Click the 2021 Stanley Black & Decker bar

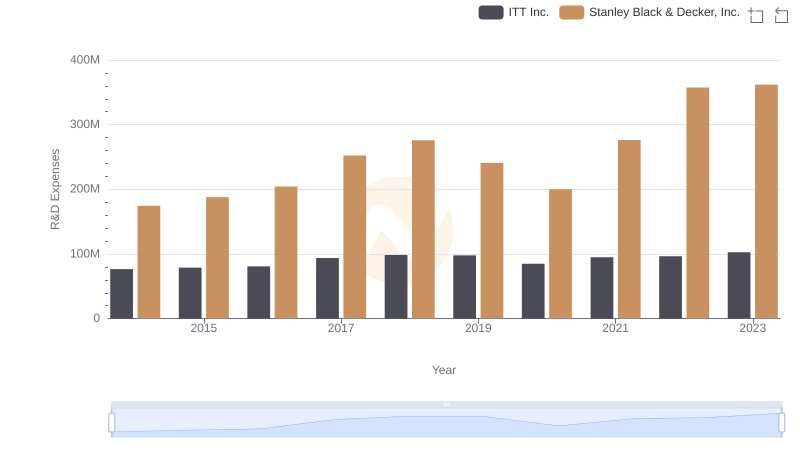(x=629, y=229)
